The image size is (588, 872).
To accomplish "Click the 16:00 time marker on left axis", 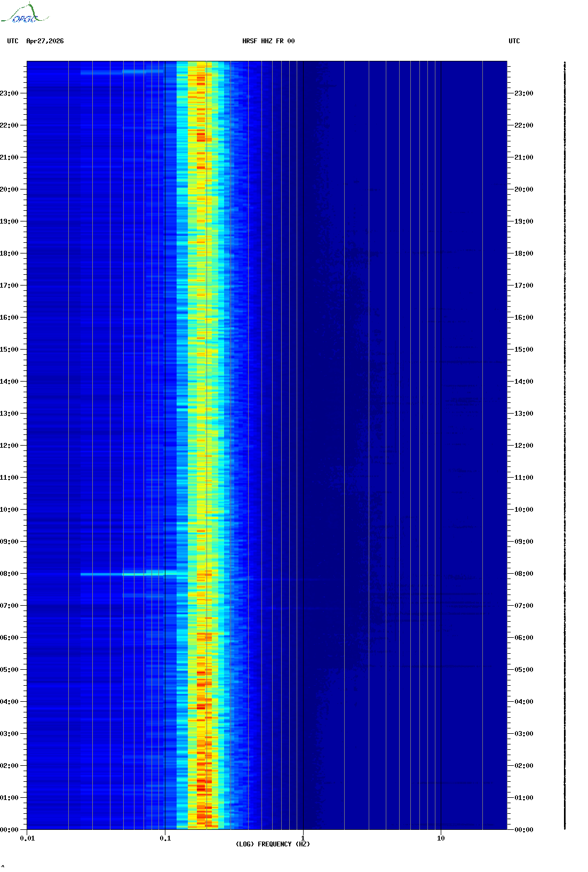I will click(x=9, y=318).
